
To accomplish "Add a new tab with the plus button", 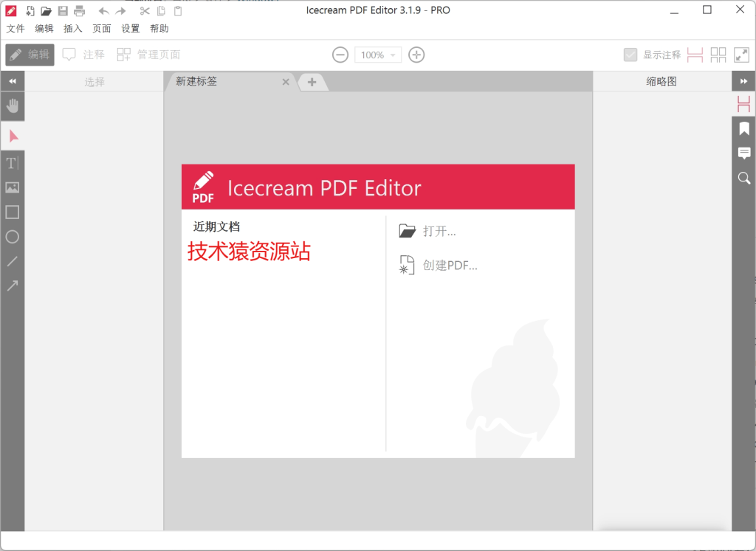I will click(312, 82).
